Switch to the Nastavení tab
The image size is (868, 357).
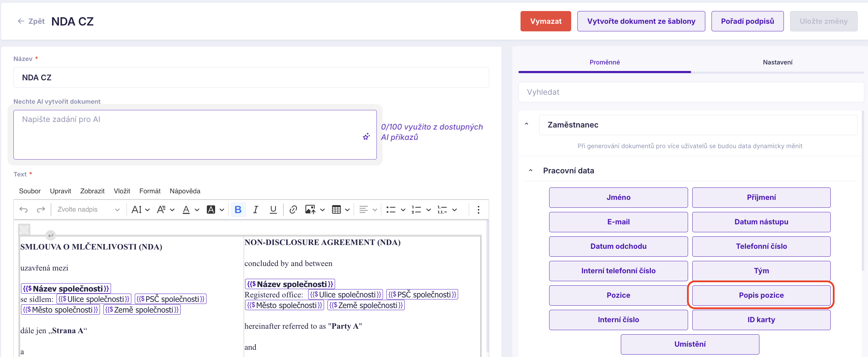pos(777,62)
